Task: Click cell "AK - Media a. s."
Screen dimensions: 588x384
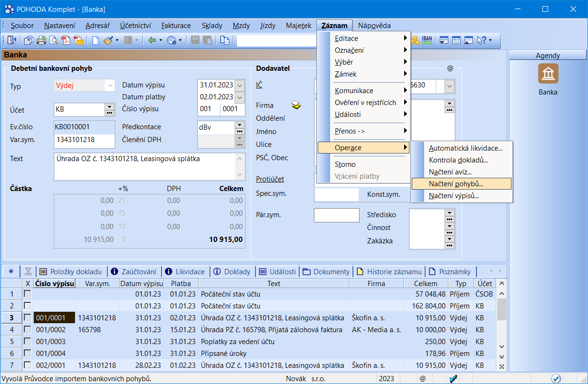Action: pyautogui.click(x=376, y=330)
